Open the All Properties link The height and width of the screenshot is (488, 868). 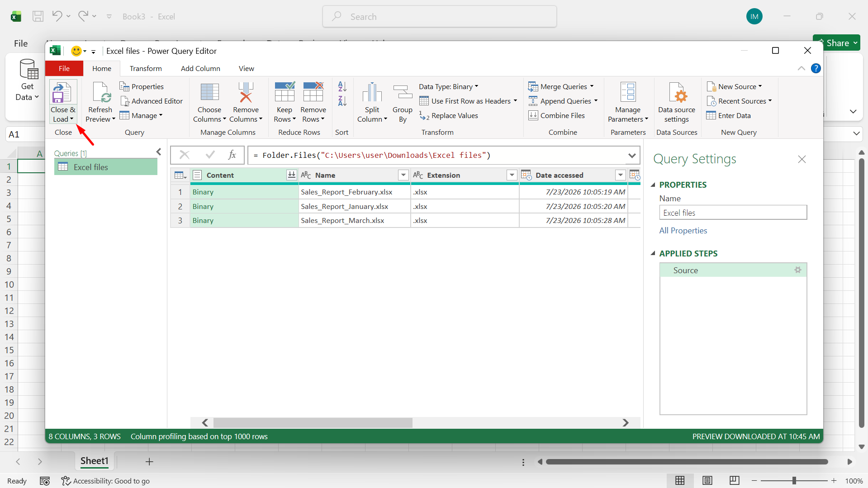pyautogui.click(x=683, y=230)
